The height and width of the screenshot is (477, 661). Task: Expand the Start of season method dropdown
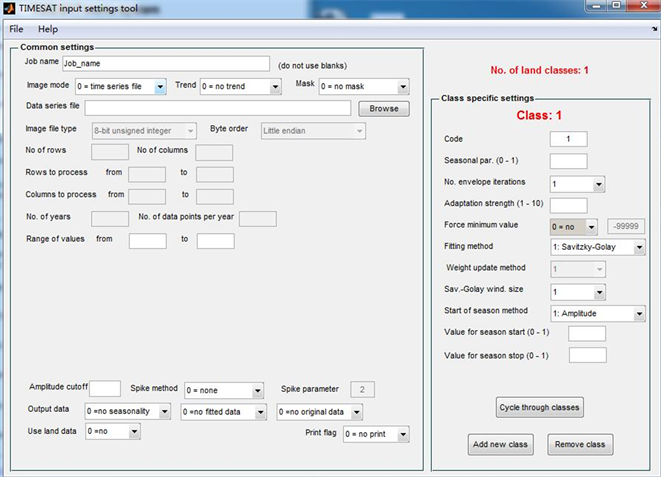[x=598, y=313]
